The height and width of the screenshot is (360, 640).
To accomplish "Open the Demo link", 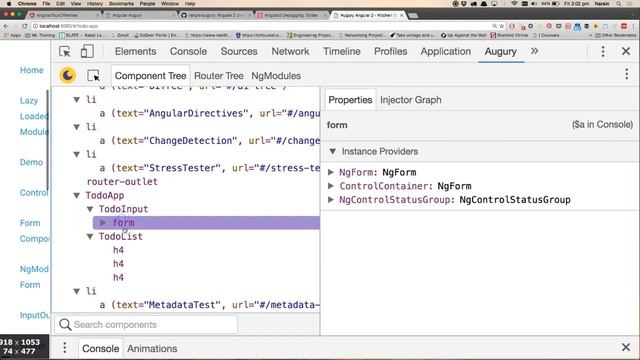I will tap(31, 162).
